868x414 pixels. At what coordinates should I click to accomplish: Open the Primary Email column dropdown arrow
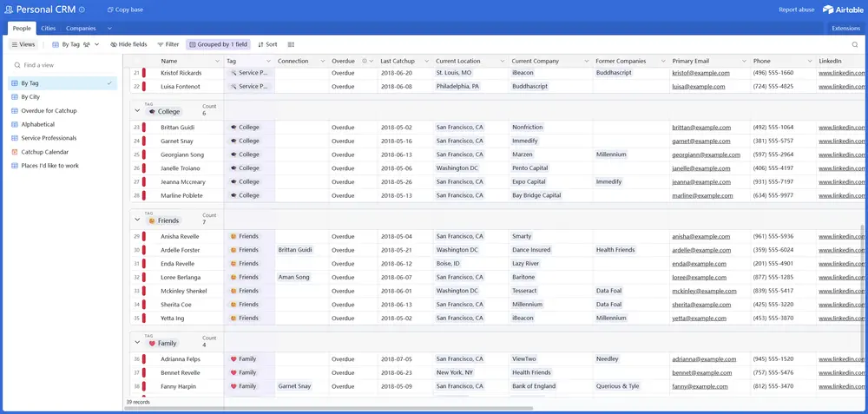[744, 61]
